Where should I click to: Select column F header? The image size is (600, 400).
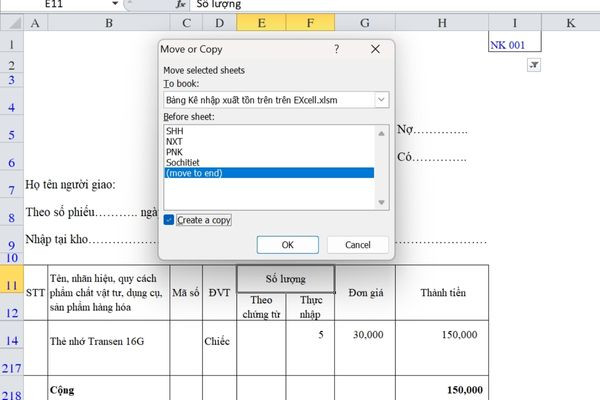pos(310,23)
